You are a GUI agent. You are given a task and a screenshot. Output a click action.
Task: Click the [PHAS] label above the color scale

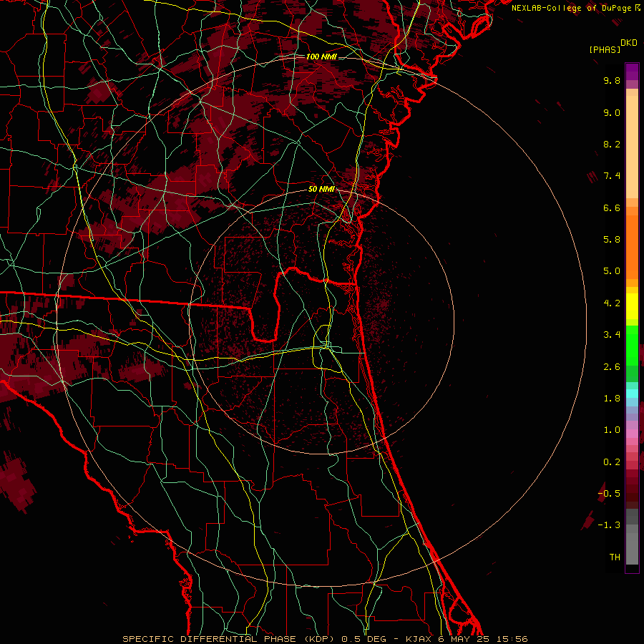[x=605, y=49]
